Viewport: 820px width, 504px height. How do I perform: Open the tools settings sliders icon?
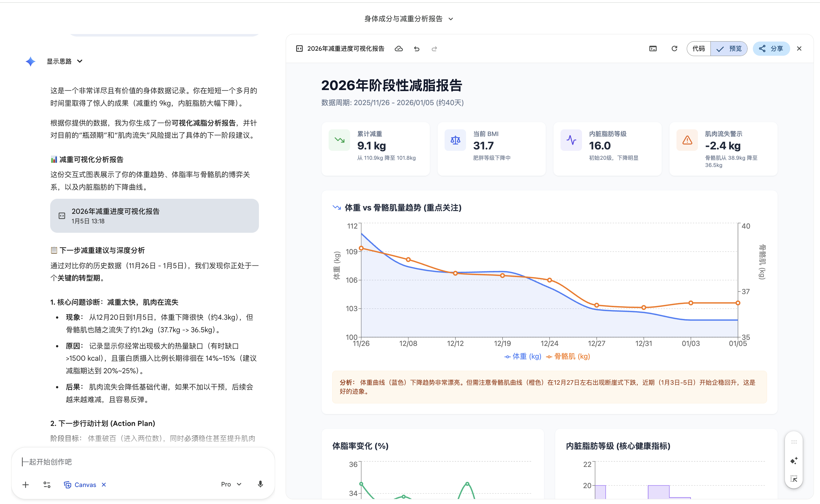(47, 485)
